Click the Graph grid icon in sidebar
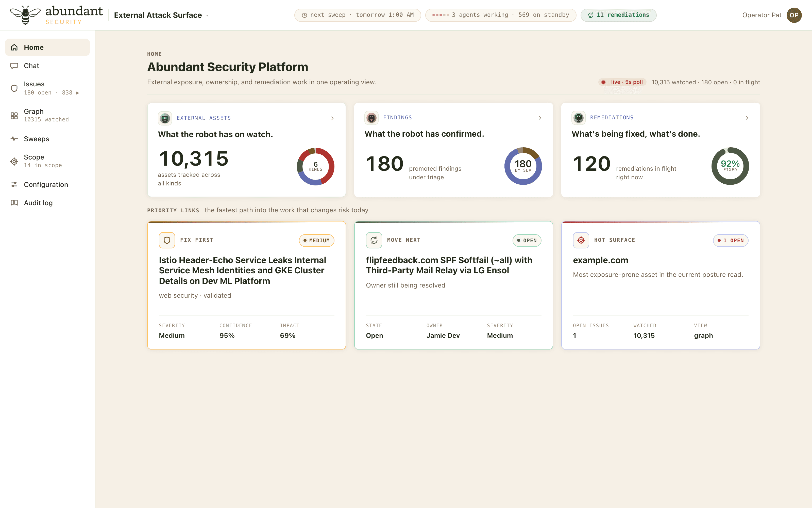The image size is (812, 508). 14,116
